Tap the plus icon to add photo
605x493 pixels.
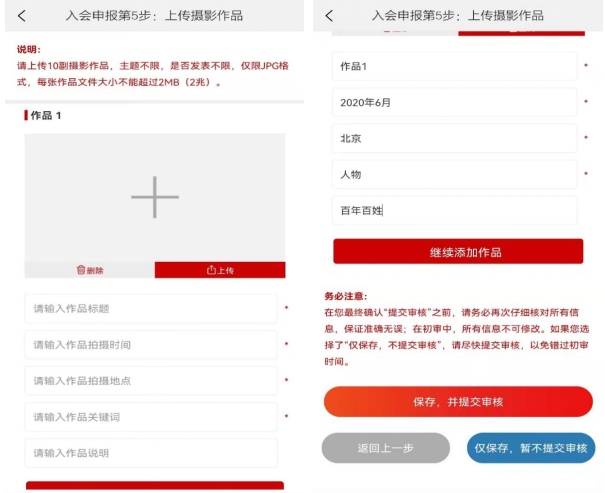click(x=155, y=197)
